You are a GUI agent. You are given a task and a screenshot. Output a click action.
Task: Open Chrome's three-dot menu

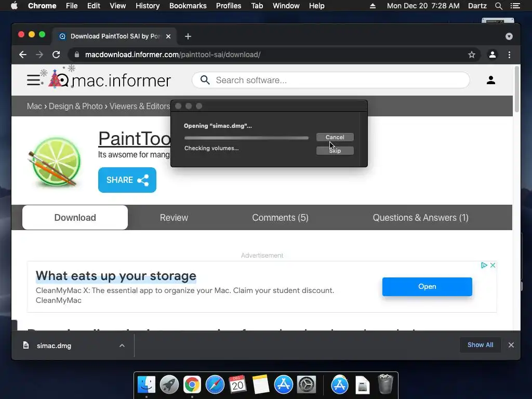click(x=509, y=55)
